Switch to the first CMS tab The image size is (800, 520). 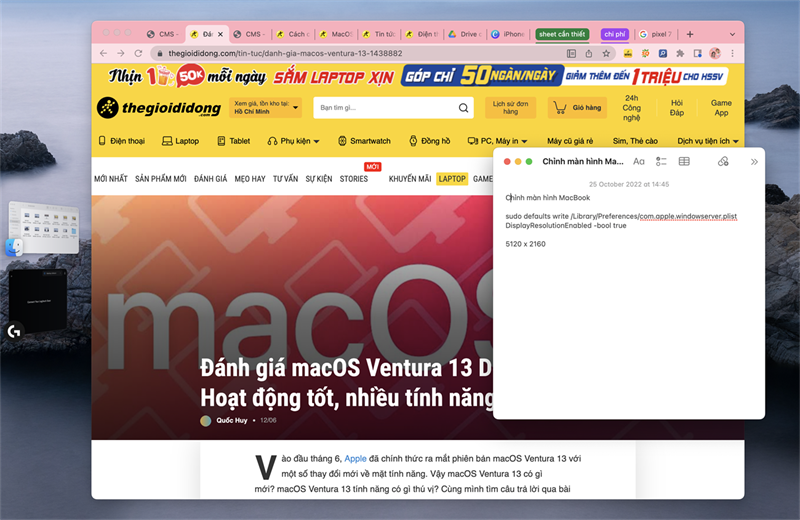coord(162,34)
